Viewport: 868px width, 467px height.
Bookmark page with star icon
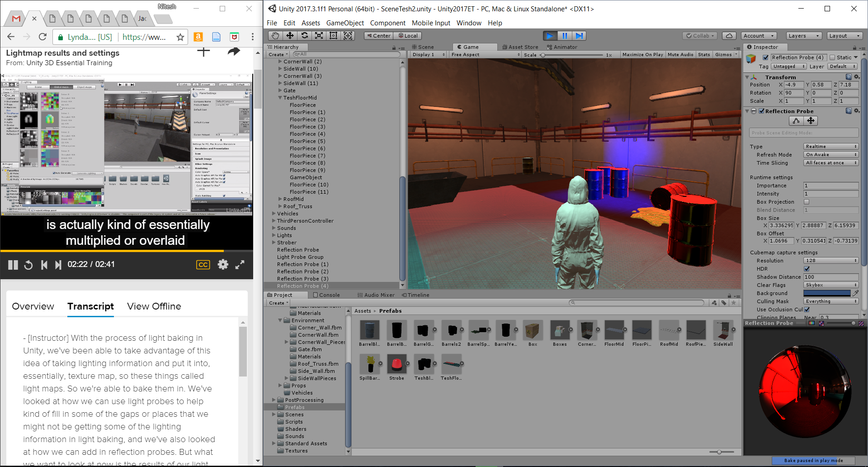tap(180, 37)
